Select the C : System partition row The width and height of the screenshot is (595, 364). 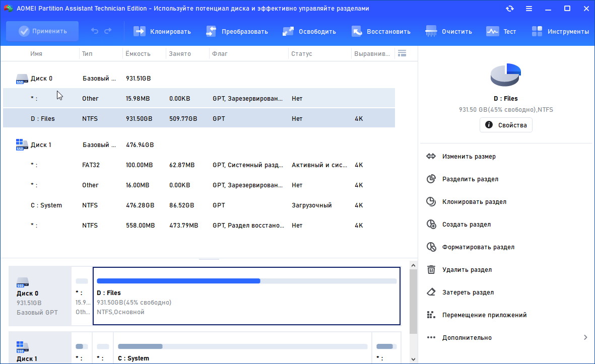coord(199,205)
